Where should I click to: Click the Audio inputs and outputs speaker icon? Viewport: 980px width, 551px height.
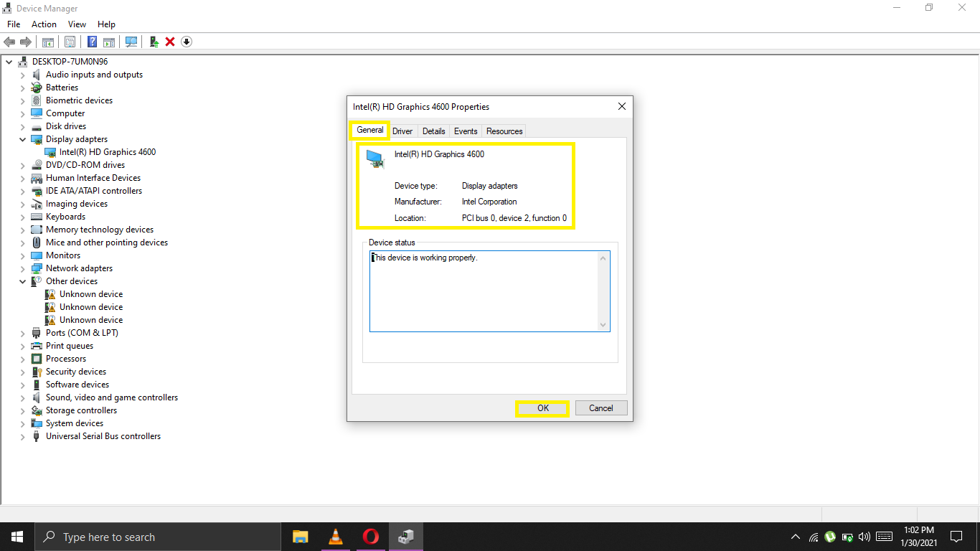(37, 75)
